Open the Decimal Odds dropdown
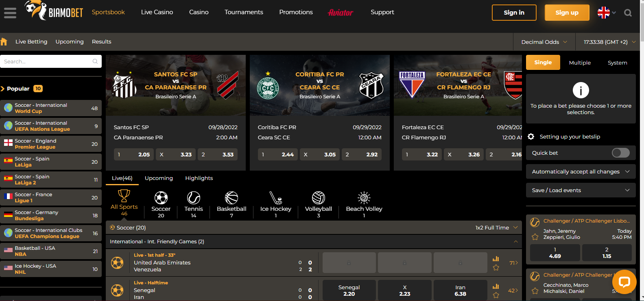Image resolution: width=644 pixels, height=301 pixels. pos(544,42)
